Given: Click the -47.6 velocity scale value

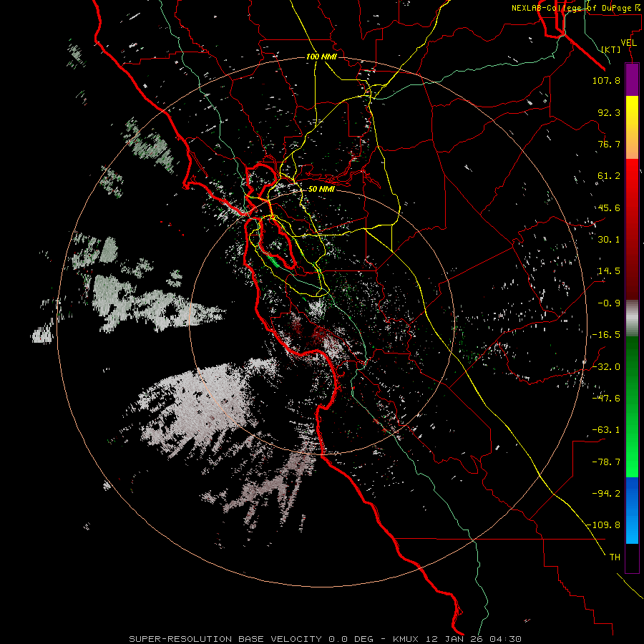Looking at the screenshot, I should click(606, 399).
